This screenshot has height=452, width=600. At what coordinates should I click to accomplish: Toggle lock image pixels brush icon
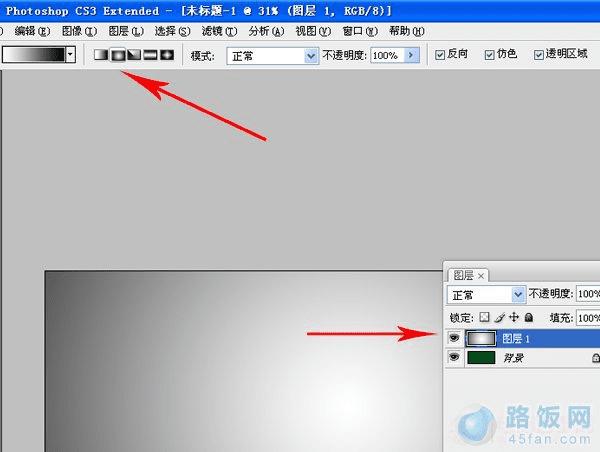tap(499, 317)
